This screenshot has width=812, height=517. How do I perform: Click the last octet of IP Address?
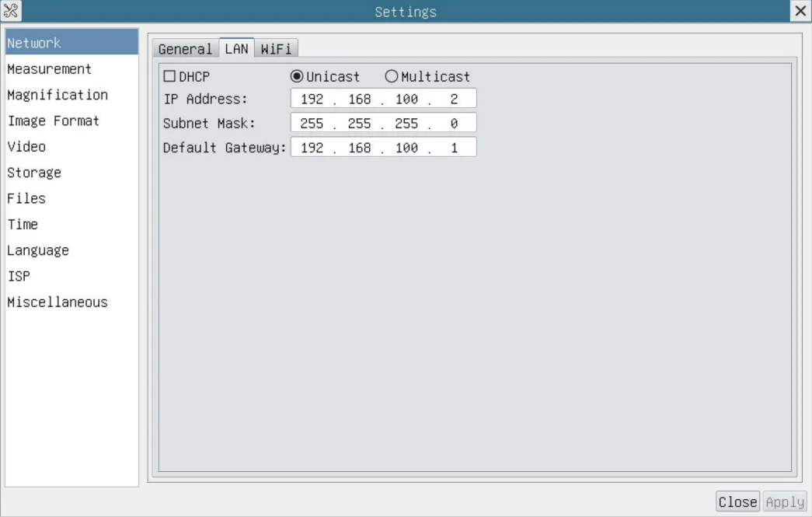tap(454, 99)
